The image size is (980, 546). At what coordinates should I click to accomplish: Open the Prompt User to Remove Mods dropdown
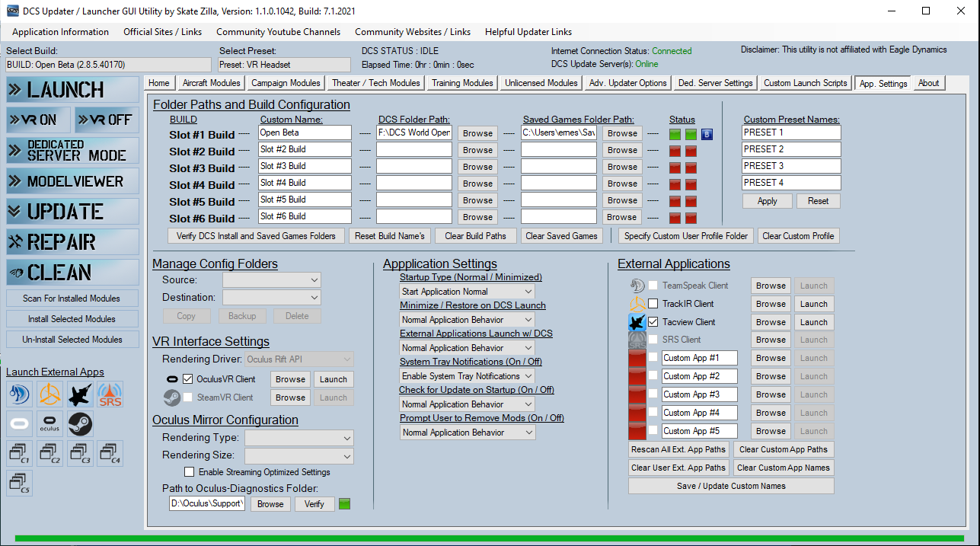point(468,433)
